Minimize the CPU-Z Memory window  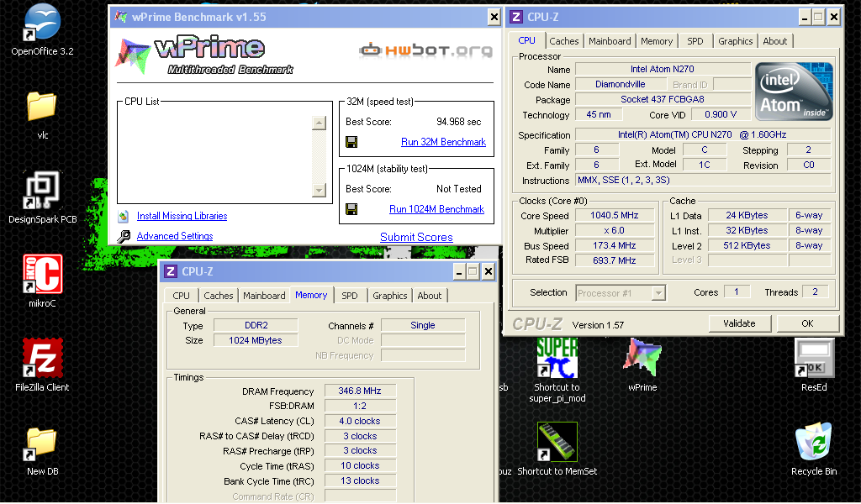pos(460,271)
